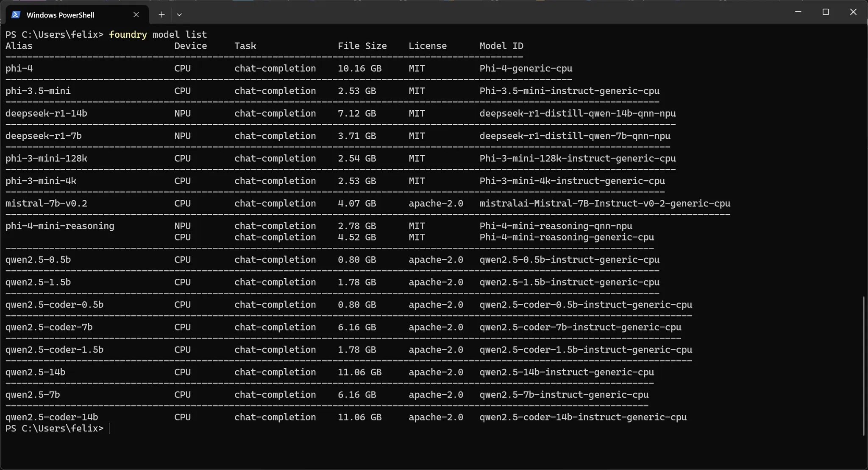Click the alias 'phi-3-mini-4k'
The width and height of the screenshot is (868, 470).
[41, 181]
